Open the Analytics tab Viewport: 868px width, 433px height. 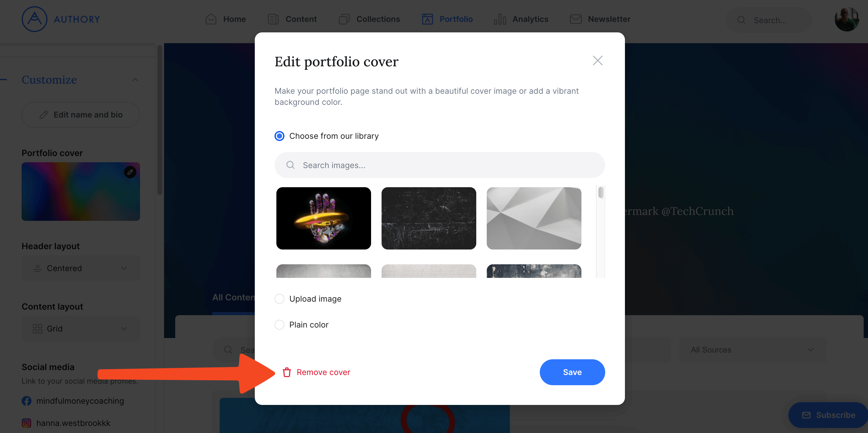pyautogui.click(x=521, y=19)
